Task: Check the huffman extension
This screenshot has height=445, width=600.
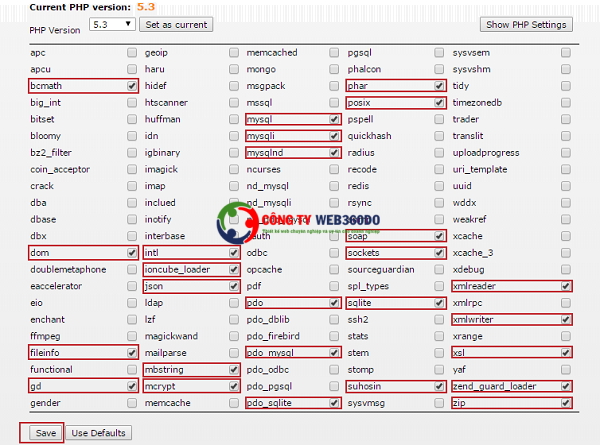Action: [x=234, y=119]
